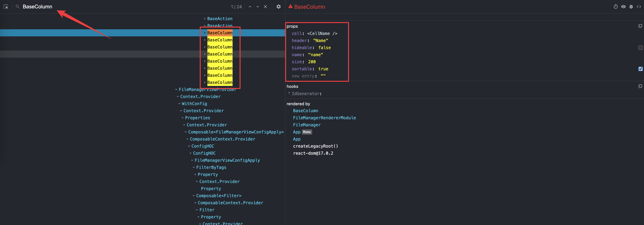Inspect matching DOM element eye icon
Screen dimensions: 644x225
(x=623, y=7)
